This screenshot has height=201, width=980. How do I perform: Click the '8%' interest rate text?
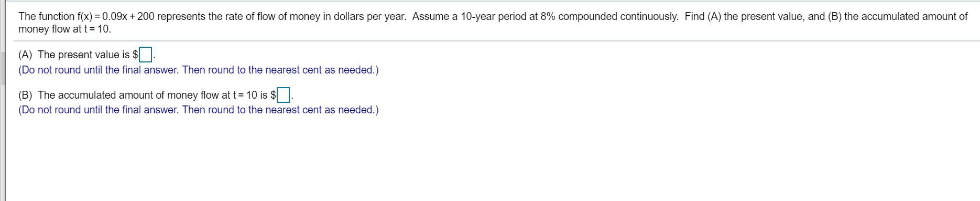548,16
